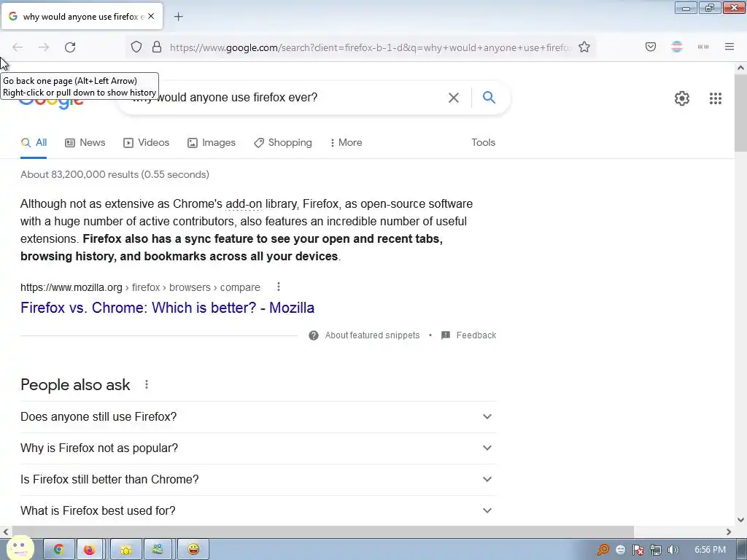Open Firefox application menu
Viewport: 747px width, 560px height.
(x=729, y=47)
